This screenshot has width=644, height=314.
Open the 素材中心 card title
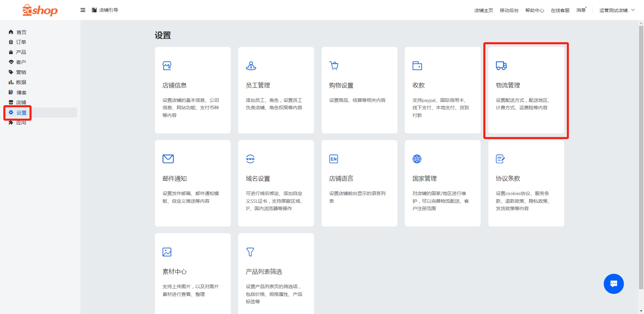174,272
